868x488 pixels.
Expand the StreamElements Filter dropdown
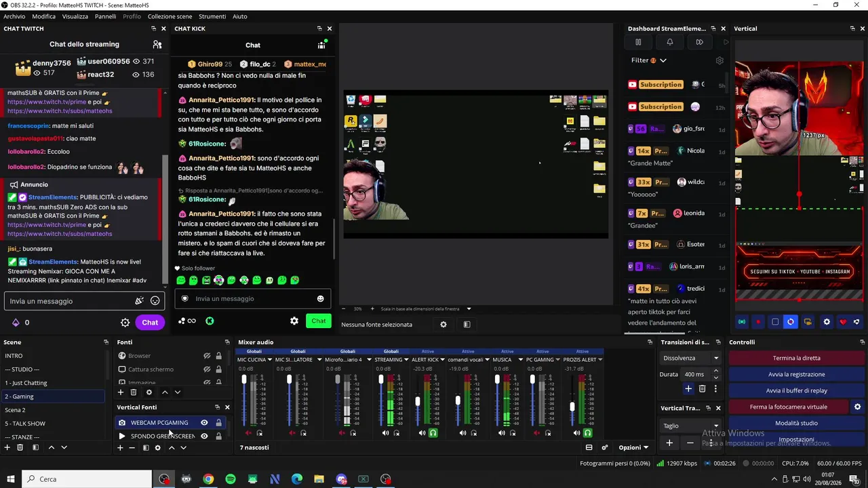649,60
